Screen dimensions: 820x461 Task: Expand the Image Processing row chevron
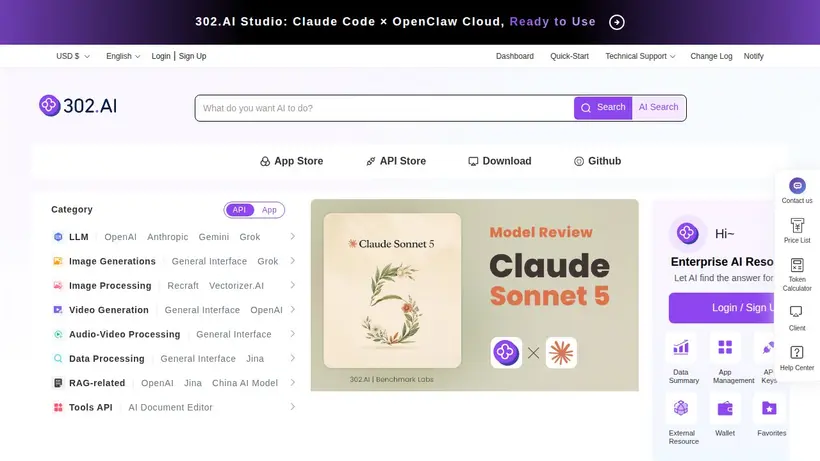[293, 285]
